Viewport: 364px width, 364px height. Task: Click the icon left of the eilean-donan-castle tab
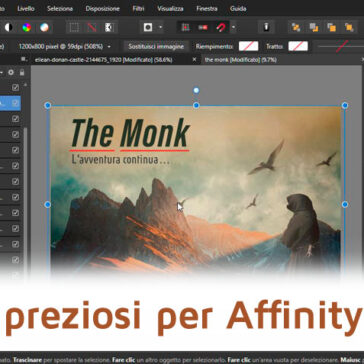pyautogui.click(x=23, y=59)
